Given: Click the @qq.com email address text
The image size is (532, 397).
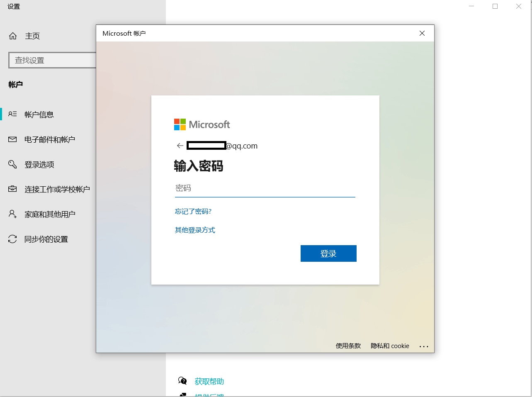Looking at the screenshot, I should coord(242,146).
